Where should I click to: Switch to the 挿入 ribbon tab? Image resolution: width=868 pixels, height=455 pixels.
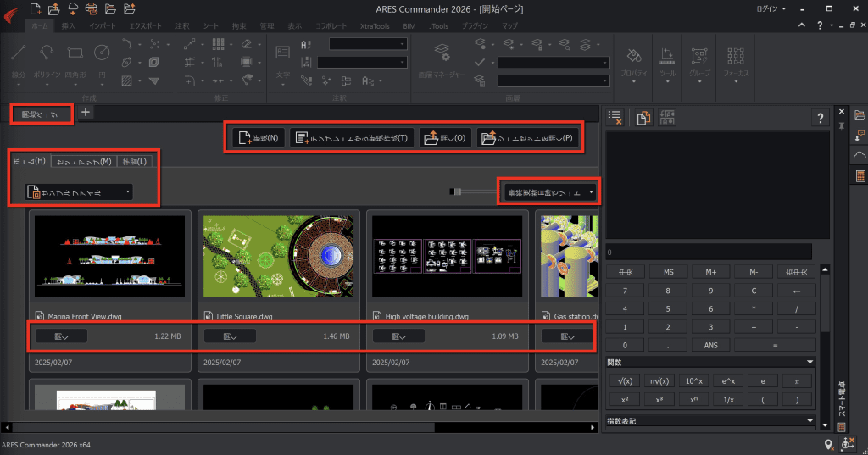click(69, 26)
